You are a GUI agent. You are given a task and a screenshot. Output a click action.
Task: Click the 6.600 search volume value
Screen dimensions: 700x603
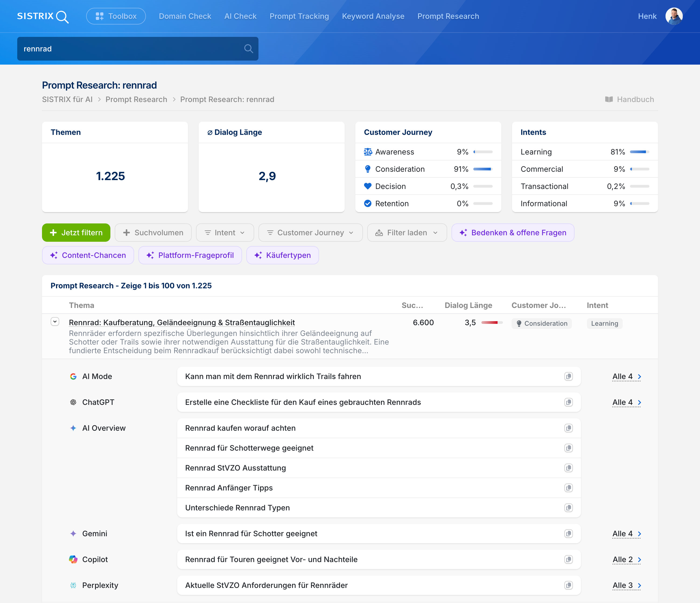(x=423, y=322)
